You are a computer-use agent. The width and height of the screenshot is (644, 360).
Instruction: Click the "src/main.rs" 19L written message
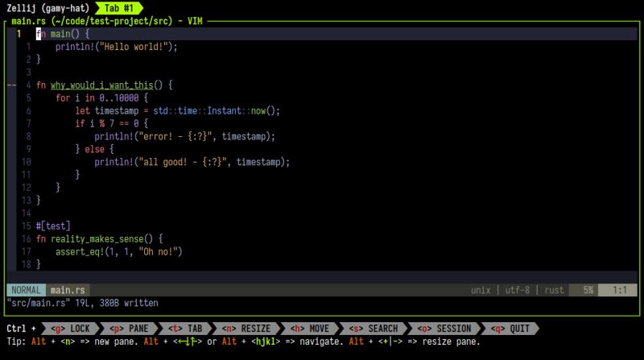pyautogui.click(x=83, y=303)
